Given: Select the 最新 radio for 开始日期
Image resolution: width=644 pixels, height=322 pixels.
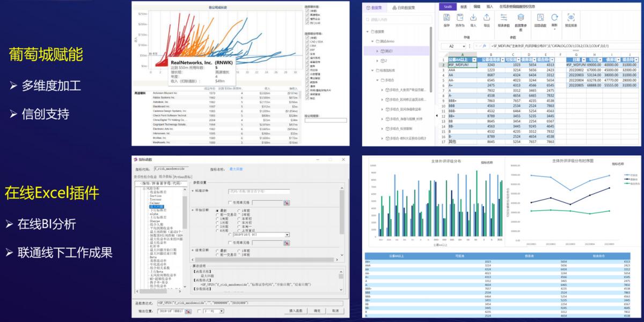Looking at the screenshot, I should (217, 210).
